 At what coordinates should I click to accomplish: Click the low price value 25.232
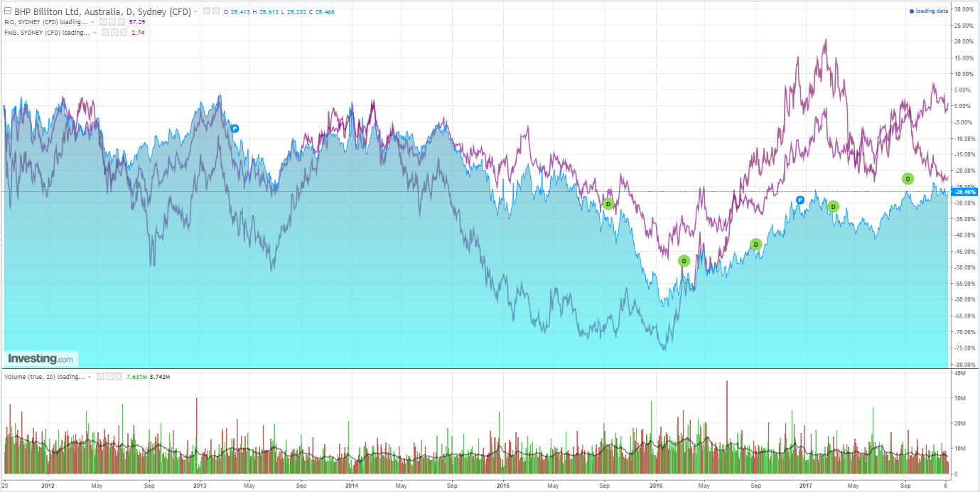[x=296, y=12]
